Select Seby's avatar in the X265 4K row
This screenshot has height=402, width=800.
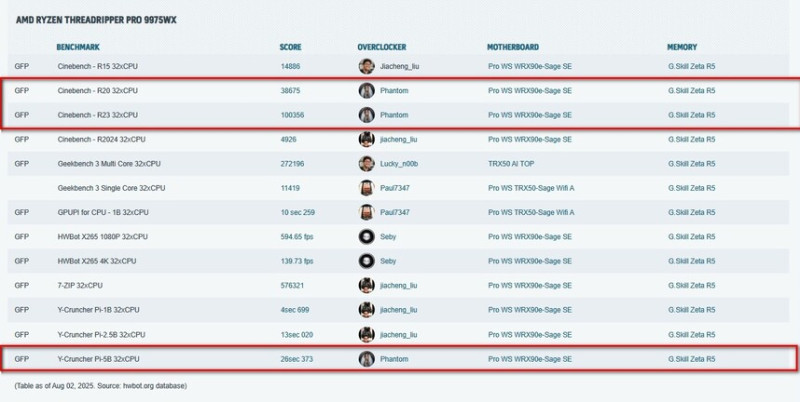[x=366, y=261]
